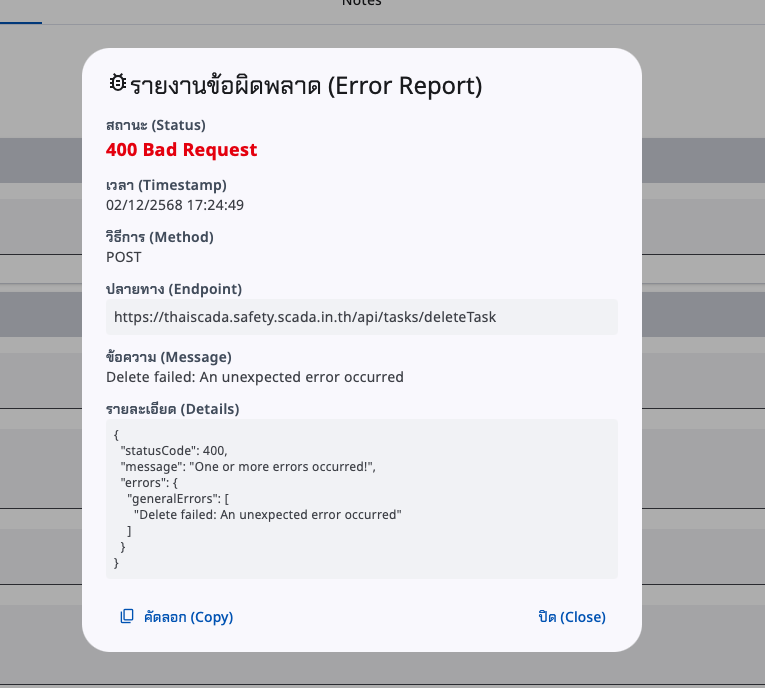Click the 'สถานะ (Status)' label
765x688 pixels.
click(156, 125)
